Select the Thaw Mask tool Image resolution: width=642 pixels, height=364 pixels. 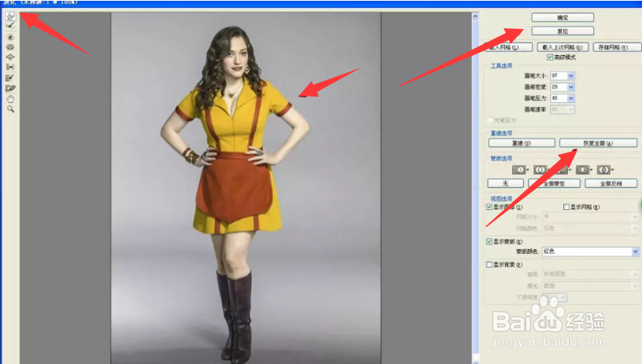pyautogui.click(x=11, y=88)
